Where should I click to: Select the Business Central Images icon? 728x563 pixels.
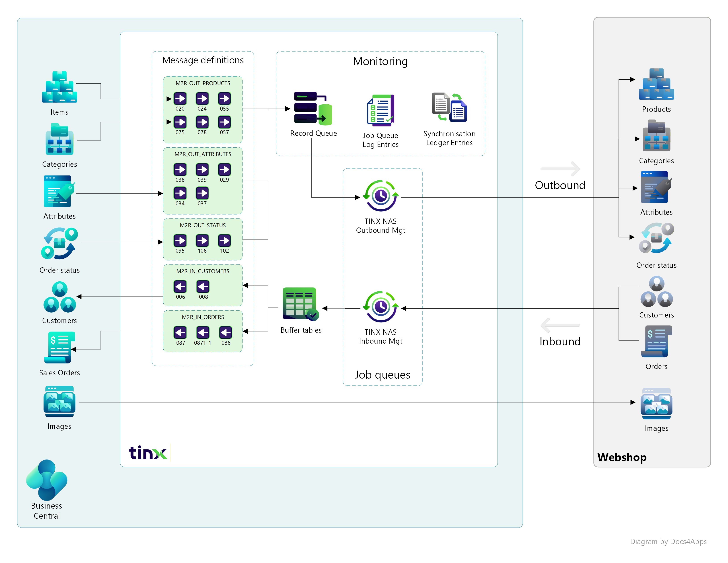[x=59, y=402]
